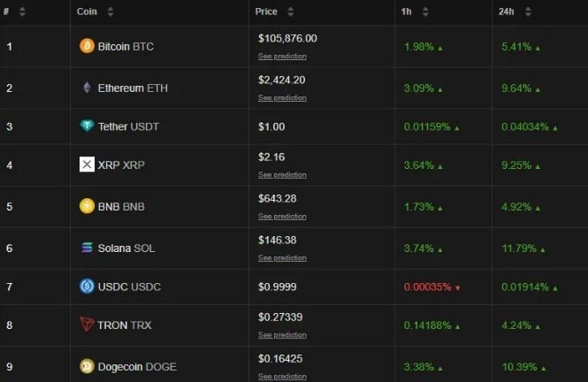588x382 pixels.
Task: Sort the table by rank number arrows
Action: click(x=22, y=12)
